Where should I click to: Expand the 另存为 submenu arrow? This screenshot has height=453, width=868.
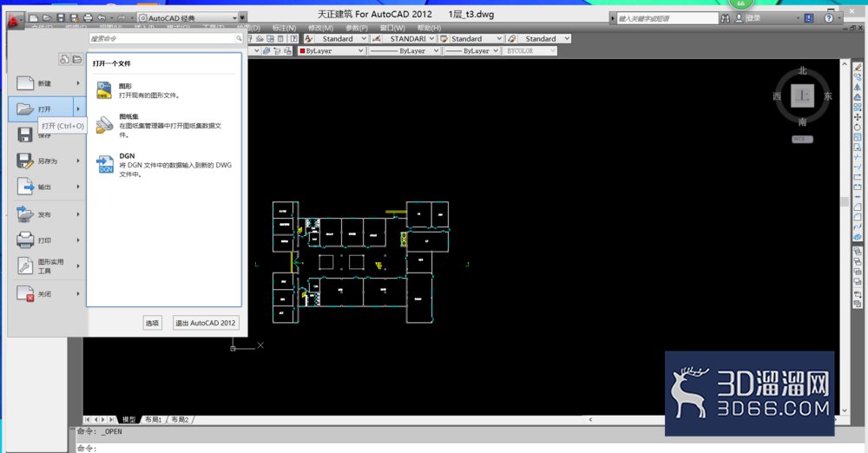coord(78,161)
